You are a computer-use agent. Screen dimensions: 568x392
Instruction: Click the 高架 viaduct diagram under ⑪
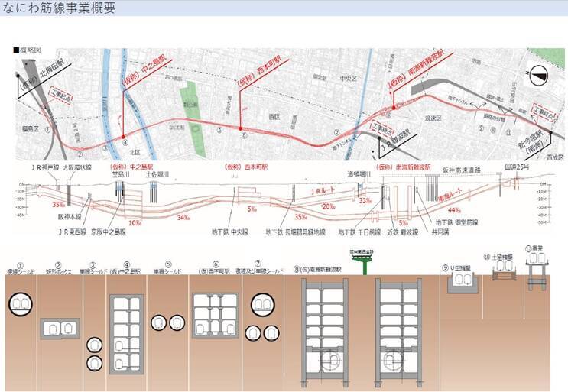click(x=536, y=271)
